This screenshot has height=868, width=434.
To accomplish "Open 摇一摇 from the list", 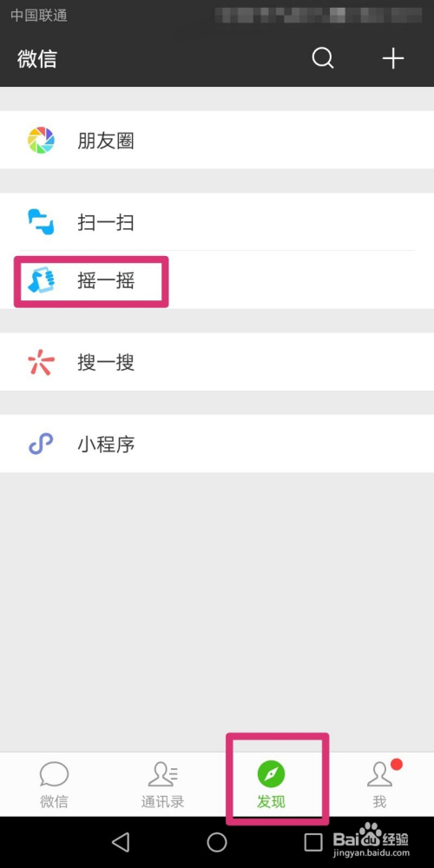I will point(217,280).
